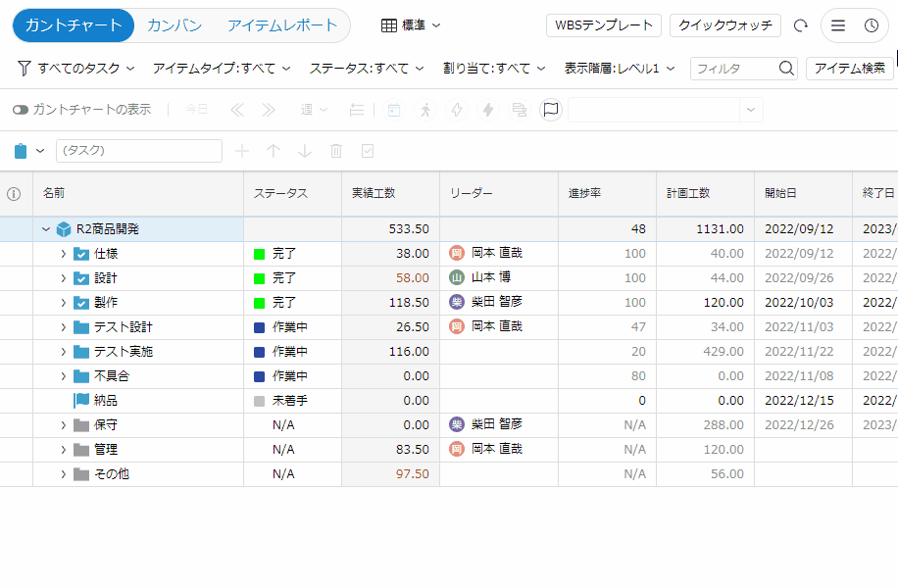Switch to the アイテムレポート tab
The image size is (898, 588).
tap(282, 25)
